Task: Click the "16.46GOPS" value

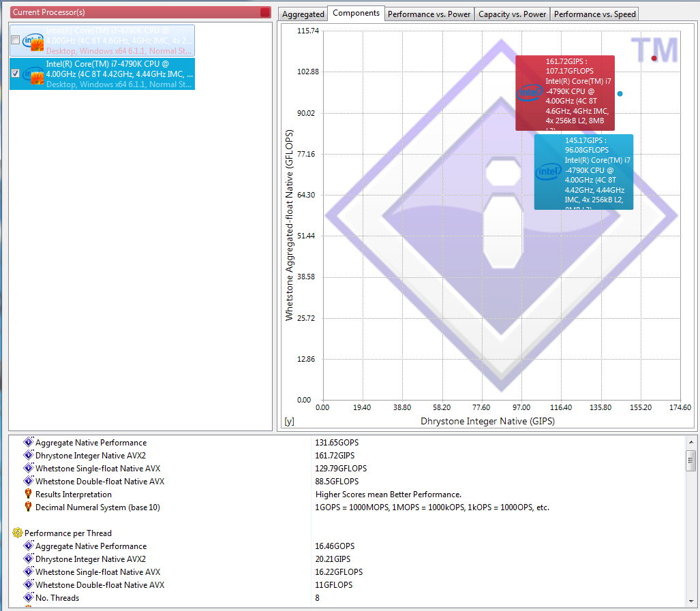Action: 335,546
